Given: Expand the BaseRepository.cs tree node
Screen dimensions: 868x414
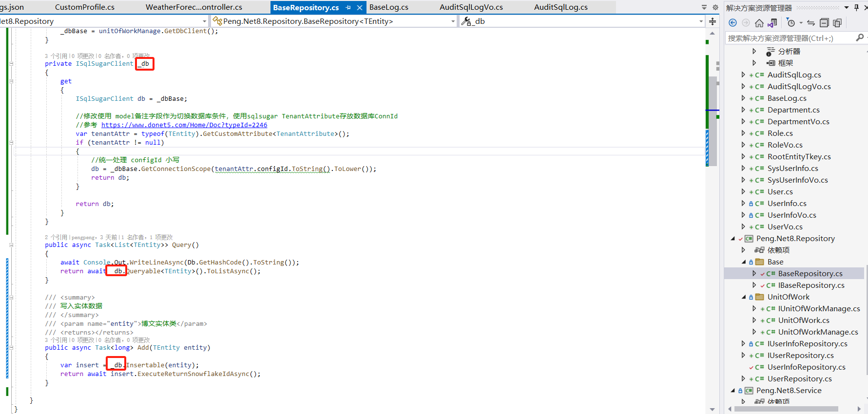Looking at the screenshot, I should click(754, 274).
